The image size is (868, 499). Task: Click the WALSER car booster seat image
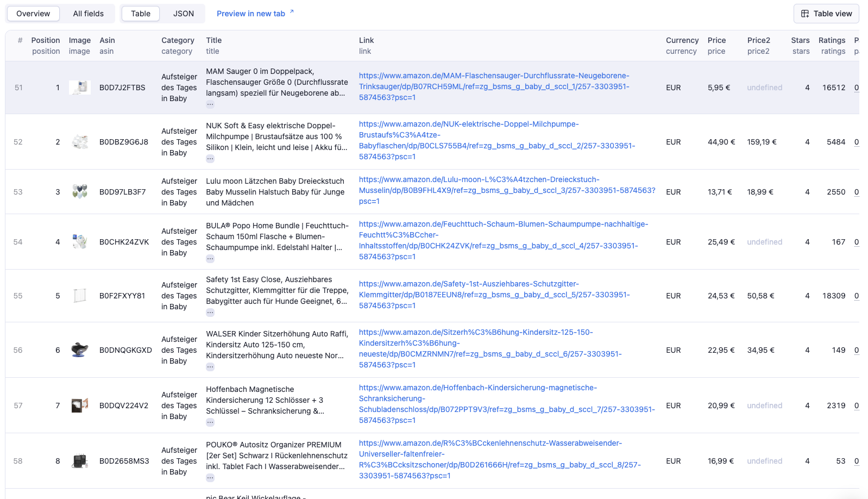[x=80, y=350]
